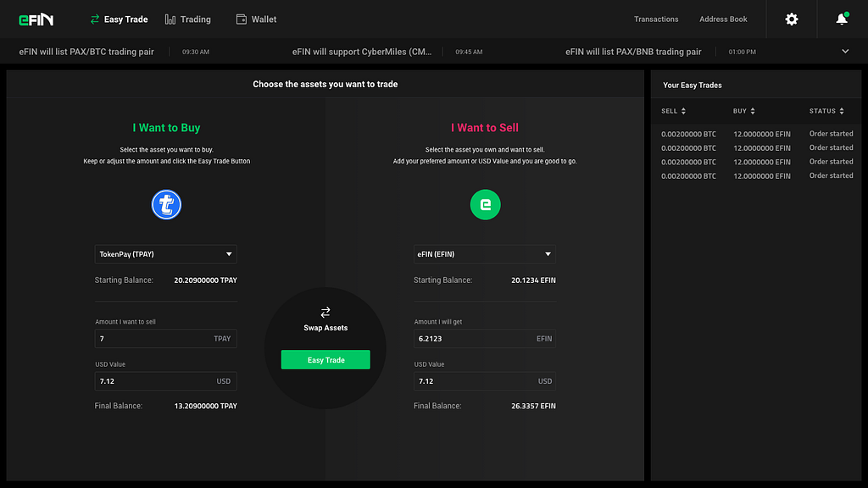Open notifications bell icon
The height and width of the screenshot is (488, 868).
click(842, 19)
